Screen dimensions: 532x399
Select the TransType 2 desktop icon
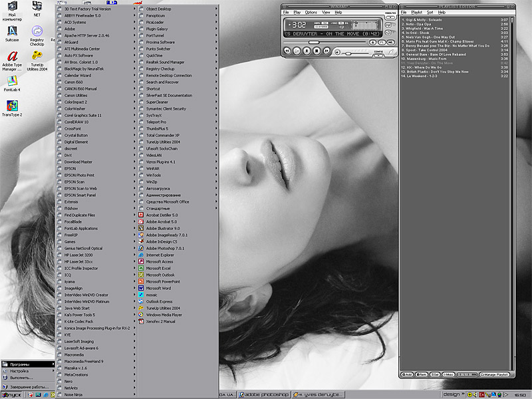tap(12, 108)
